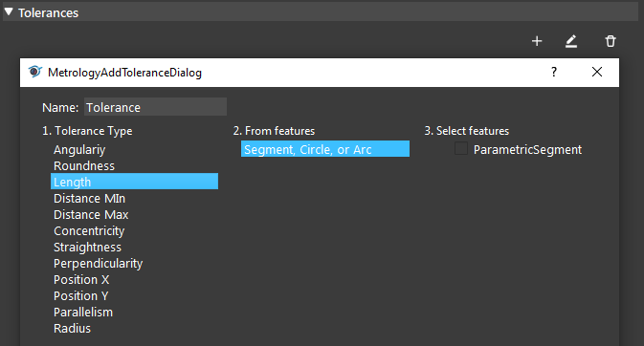Collapse the Tolerances section triangle
This screenshot has height=346, width=644.
click(x=9, y=11)
